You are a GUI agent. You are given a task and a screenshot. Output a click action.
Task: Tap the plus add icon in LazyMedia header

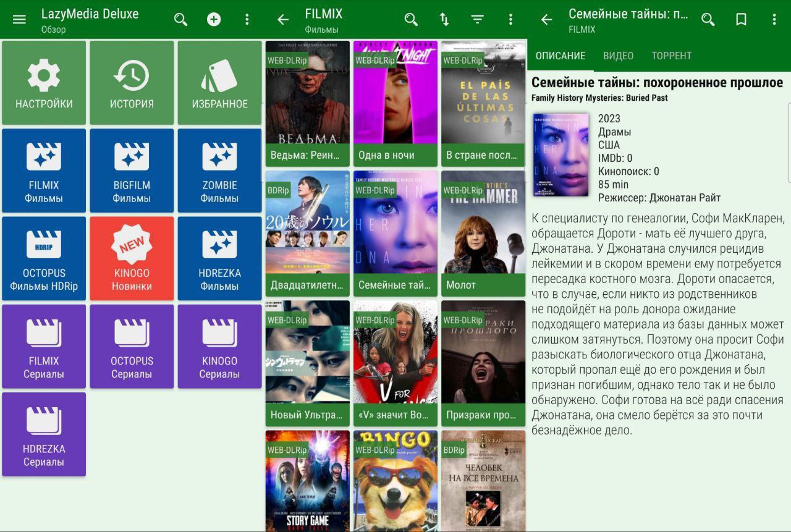tap(214, 19)
